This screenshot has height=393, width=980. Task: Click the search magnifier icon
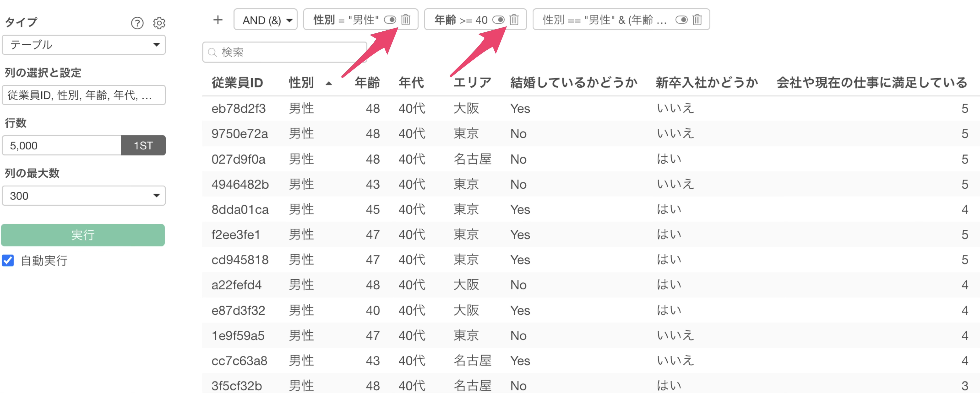(x=212, y=52)
